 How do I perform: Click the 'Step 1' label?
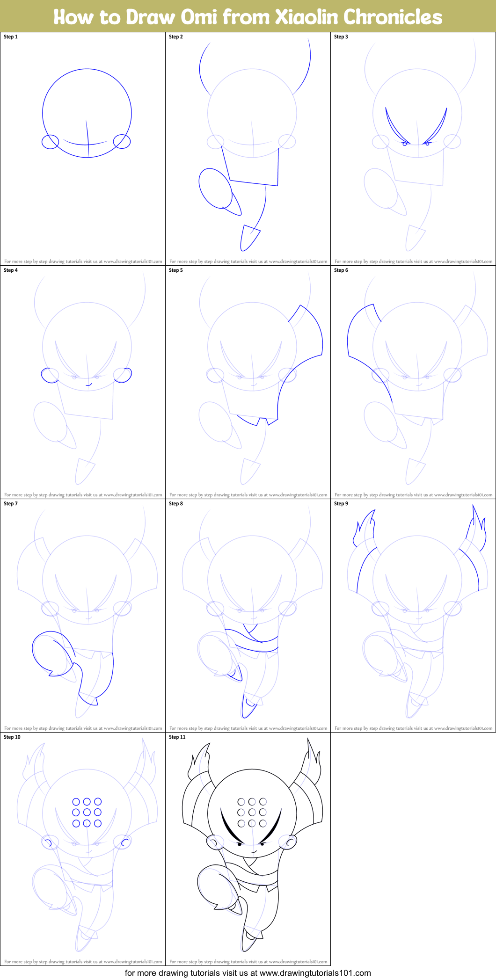(x=11, y=36)
